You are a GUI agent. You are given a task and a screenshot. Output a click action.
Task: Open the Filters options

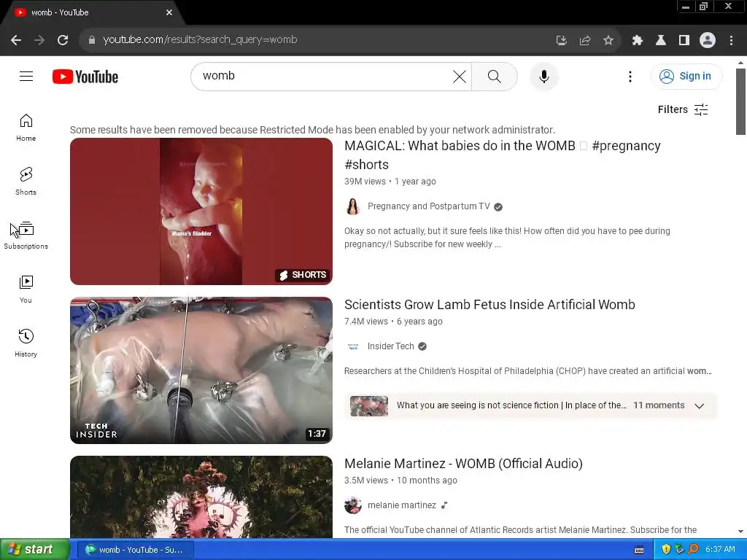683,109
